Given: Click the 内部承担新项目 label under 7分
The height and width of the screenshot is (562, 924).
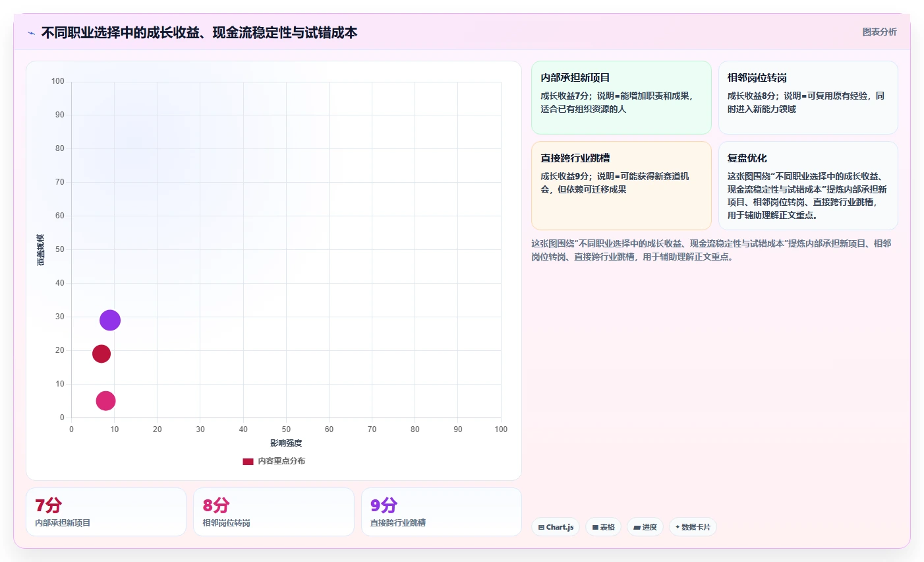Looking at the screenshot, I should [63, 523].
